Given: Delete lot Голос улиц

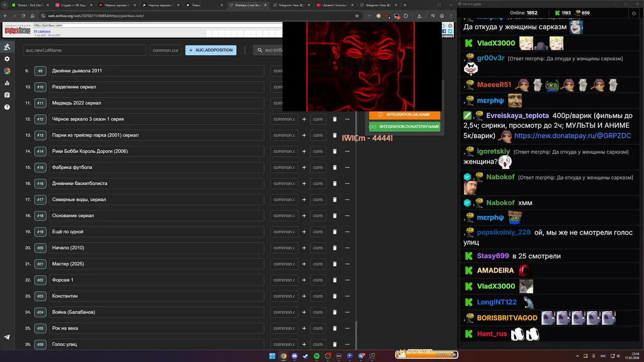Looking at the screenshot, I should click(335, 344).
